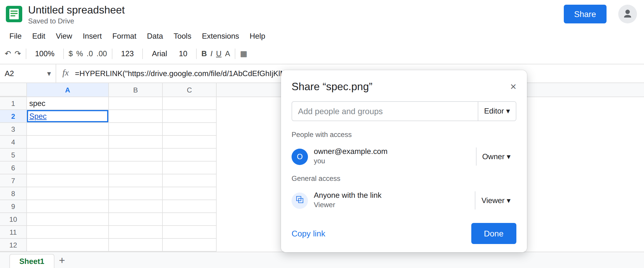Focus the Add people and groups field
The width and height of the screenshot is (644, 268).
tap(385, 111)
